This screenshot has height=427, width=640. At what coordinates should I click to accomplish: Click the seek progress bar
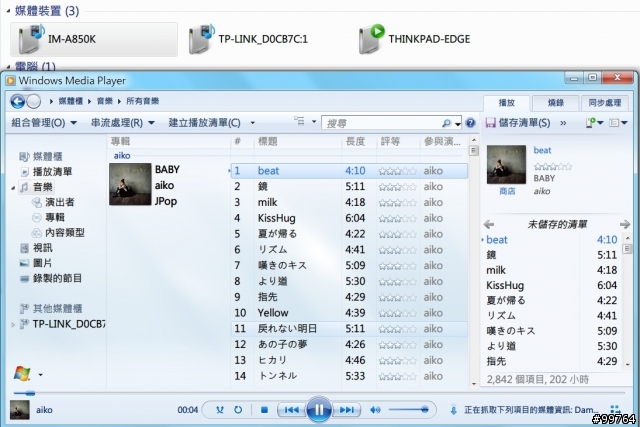[x=319, y=393]
